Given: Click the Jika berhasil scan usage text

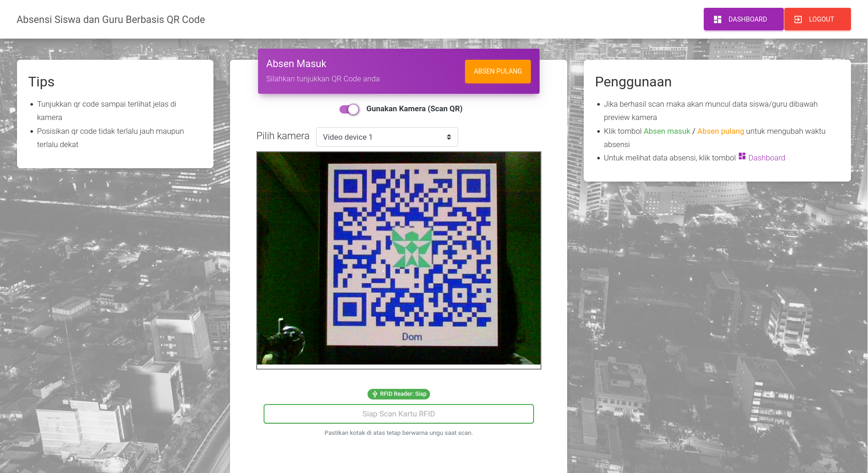Looking at the screenshot, I should click(711, 111).
